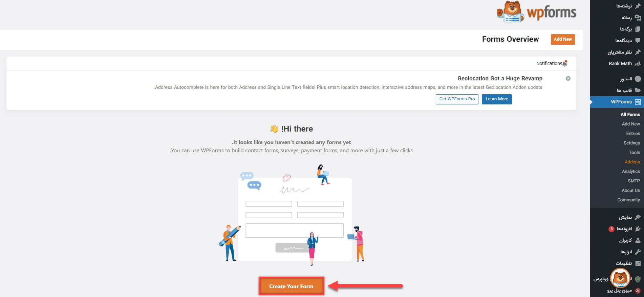Open the Analytics submenu item
This screenshot has height=297, width=644.
631,171
